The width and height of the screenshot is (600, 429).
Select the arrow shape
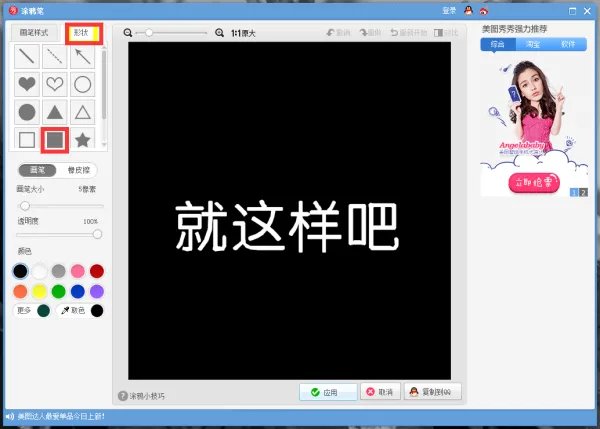pos(83,56)
